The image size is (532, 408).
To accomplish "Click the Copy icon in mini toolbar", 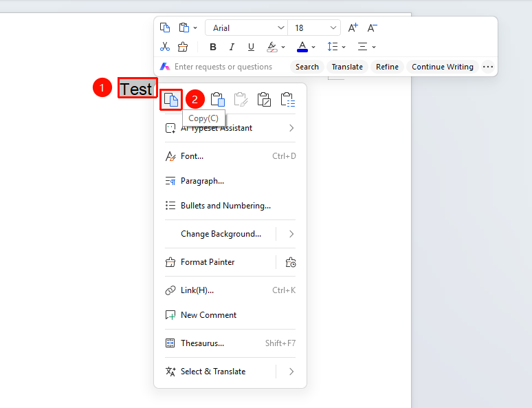I will click(165, 28).
